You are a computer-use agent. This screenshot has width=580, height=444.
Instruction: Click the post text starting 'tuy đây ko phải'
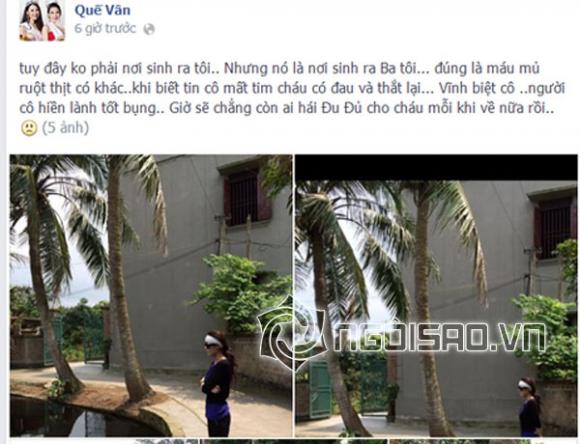click(292, 88)
